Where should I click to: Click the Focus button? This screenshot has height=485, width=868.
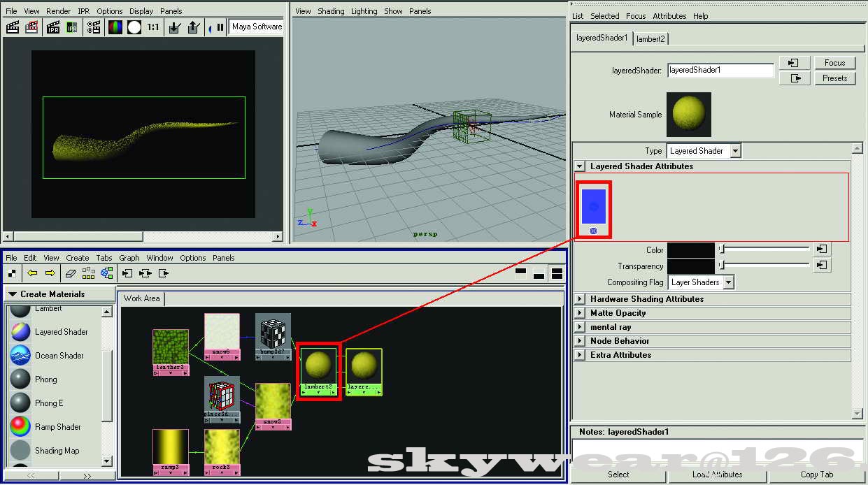click(834, 63)
